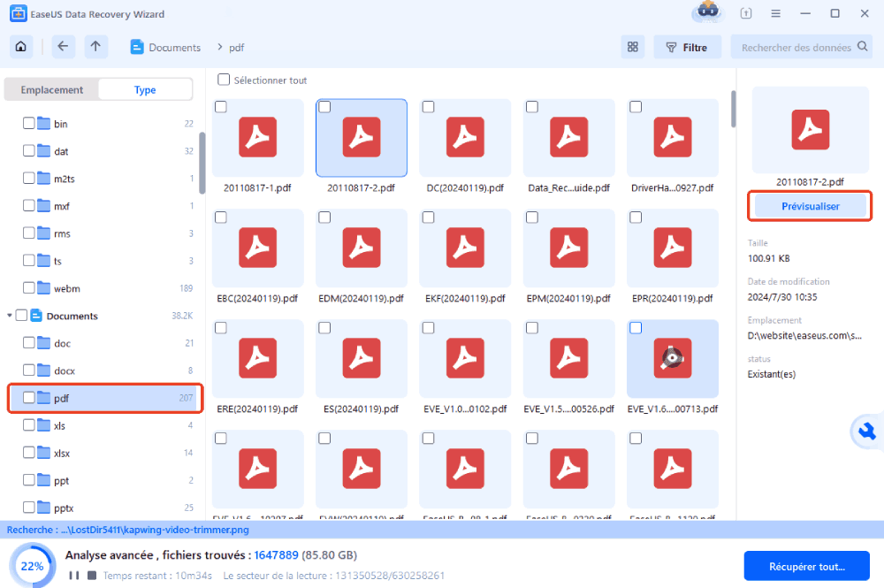
Task: Open the hamburger menu in title bar
Action: pyautogui.click(x=776, y=13)
